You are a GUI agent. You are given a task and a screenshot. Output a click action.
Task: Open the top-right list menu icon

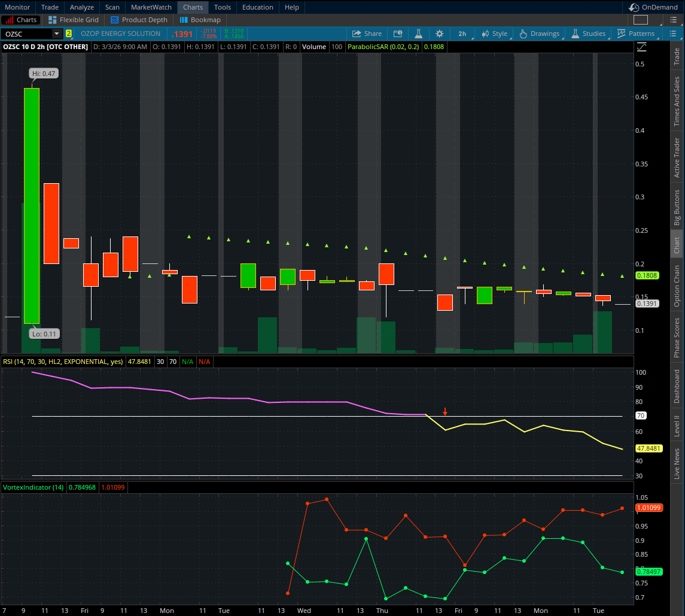pos(673,20)
